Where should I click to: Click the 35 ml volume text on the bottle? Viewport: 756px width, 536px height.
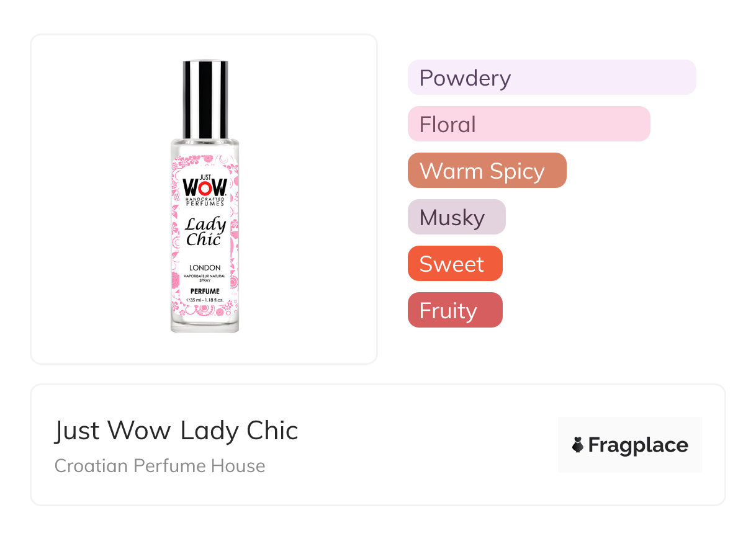tap(205, 300)
